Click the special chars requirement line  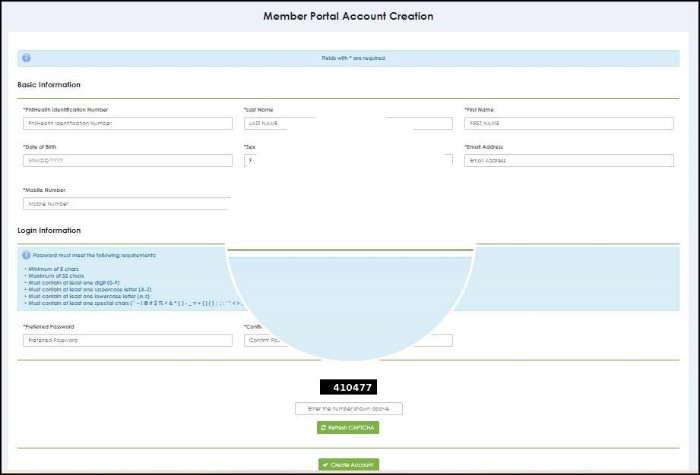tap(134, 303)
